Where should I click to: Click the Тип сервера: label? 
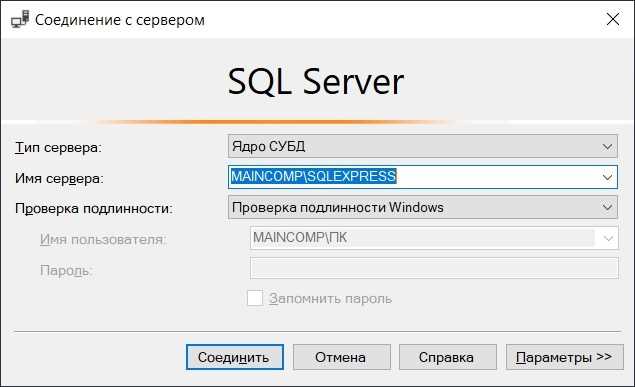(58, 147)
